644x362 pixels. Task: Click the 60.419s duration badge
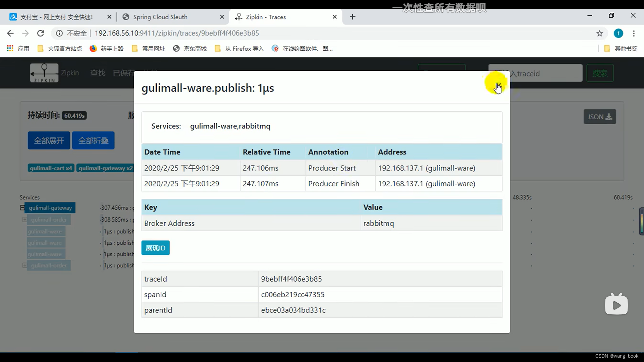[x=74, y=116]
